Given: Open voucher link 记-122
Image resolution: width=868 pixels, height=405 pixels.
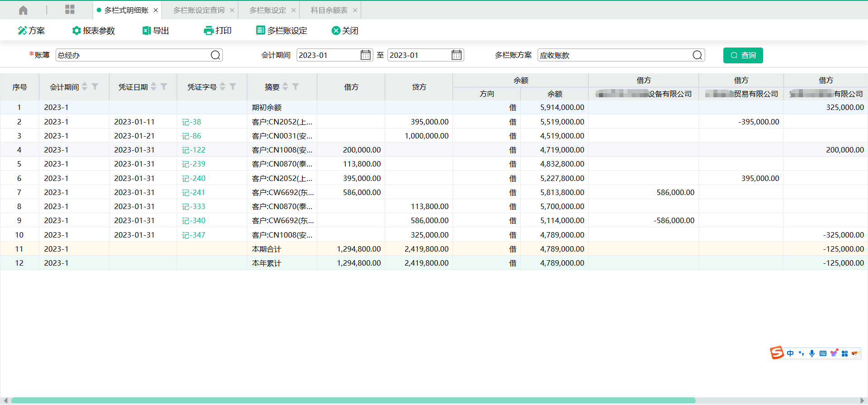Looking at the screenshot, I should (x=193, y=150).
